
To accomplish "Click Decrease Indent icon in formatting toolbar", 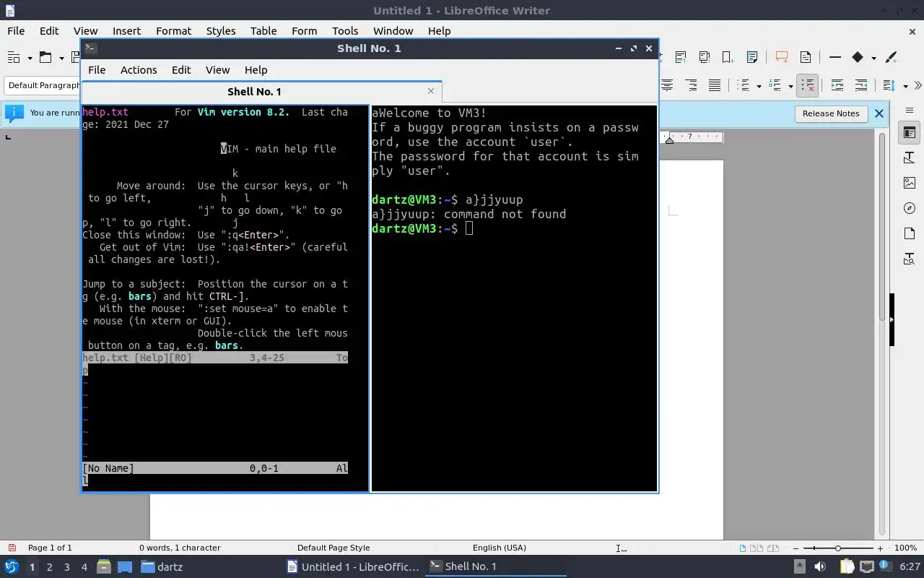I will point(861,85).
